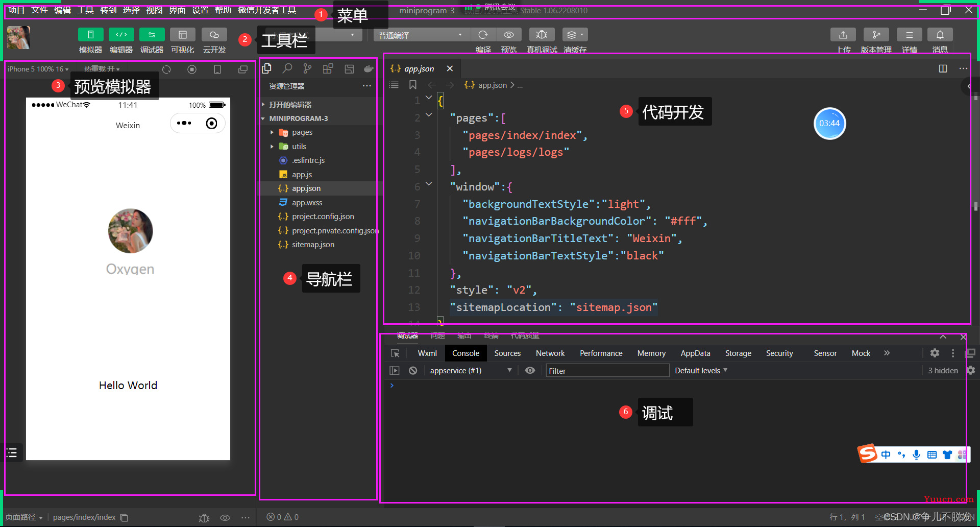This screenshot has width=980, height=527.
Task: Select the element inspector picker icon
Action: click(x=395, y=353)
